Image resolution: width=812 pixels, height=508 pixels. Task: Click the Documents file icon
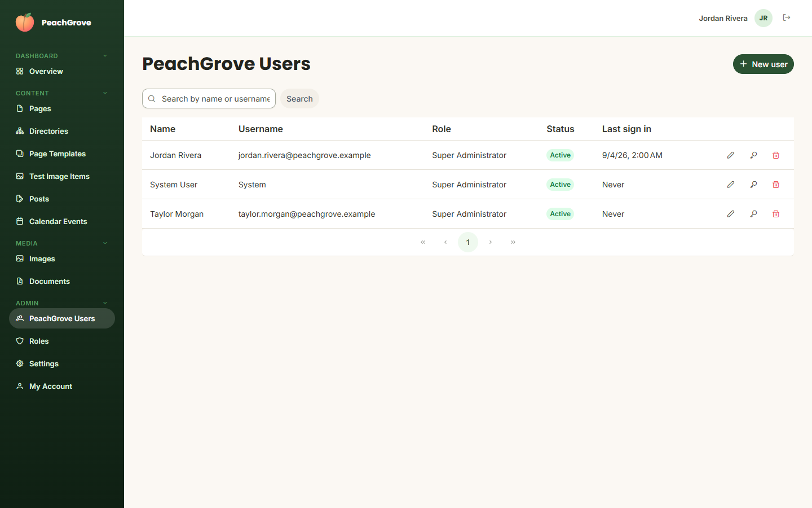[x=20, y=281]
